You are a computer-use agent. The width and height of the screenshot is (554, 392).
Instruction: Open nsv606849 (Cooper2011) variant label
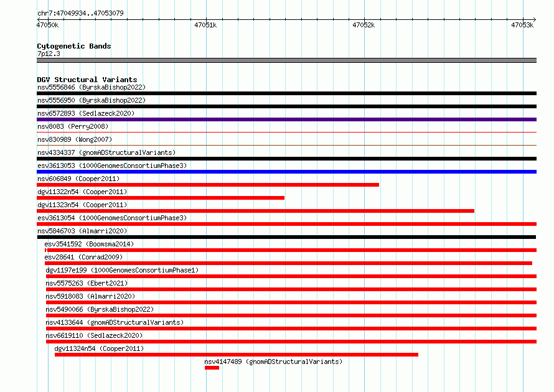pyautogui.click(x=78, y=179)
